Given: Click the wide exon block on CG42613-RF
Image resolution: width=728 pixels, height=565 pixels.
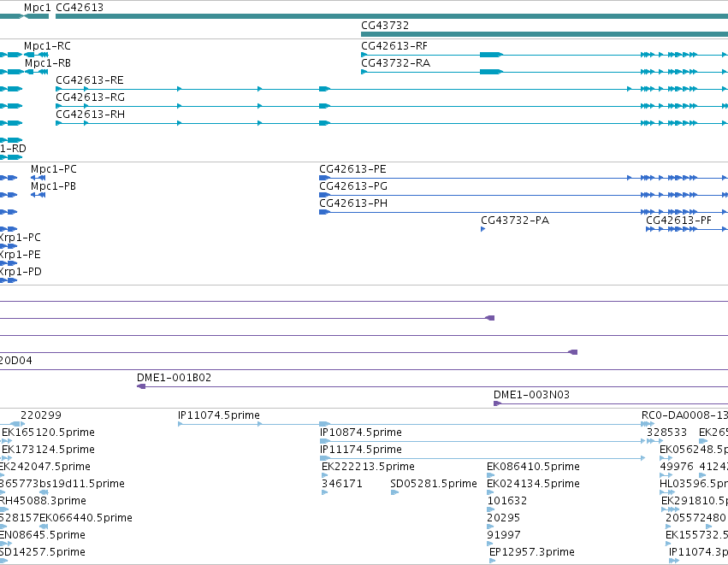Looking at the screenshot, I should [491, 55].
